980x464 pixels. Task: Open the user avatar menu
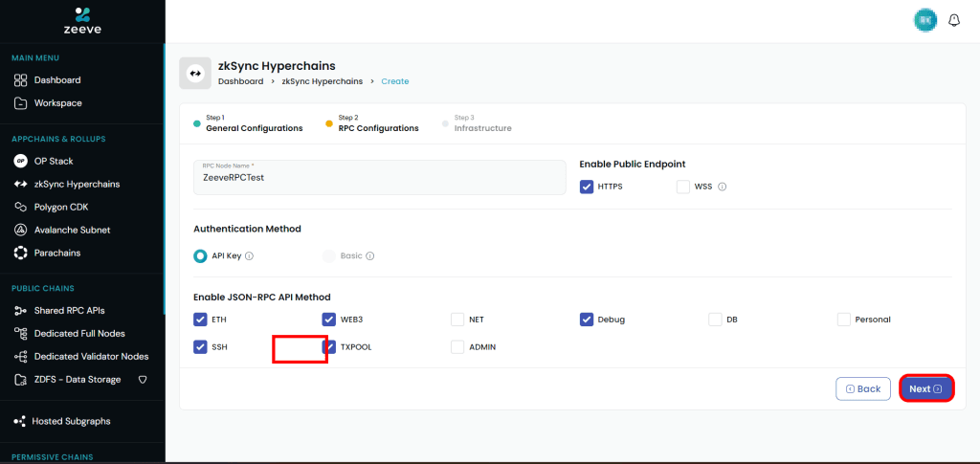pos(925,21)
